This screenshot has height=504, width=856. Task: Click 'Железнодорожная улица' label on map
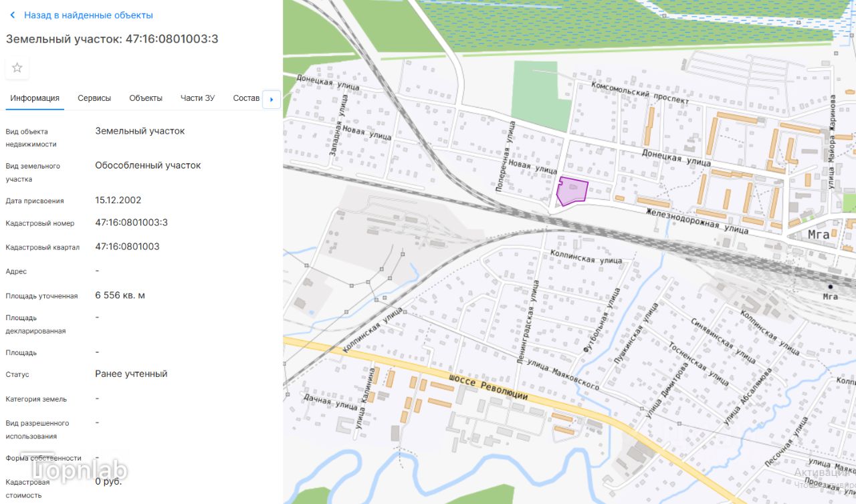coord(696,221)
